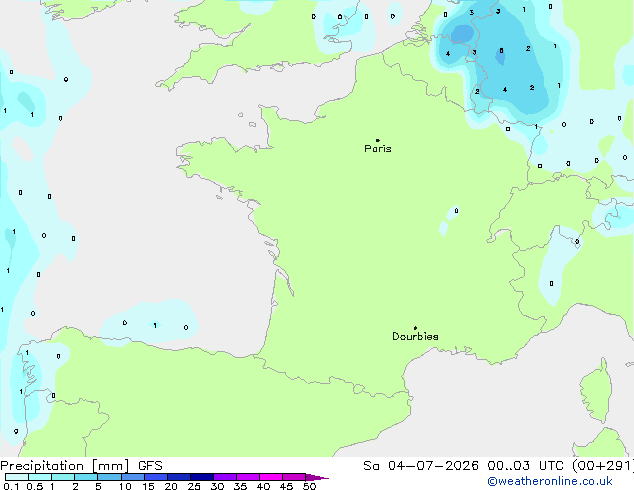The height and width of the screenshot is (490, 634).
Task: Click the legend value label '50'
Action: pyautogui.click(x=309, y=486)
